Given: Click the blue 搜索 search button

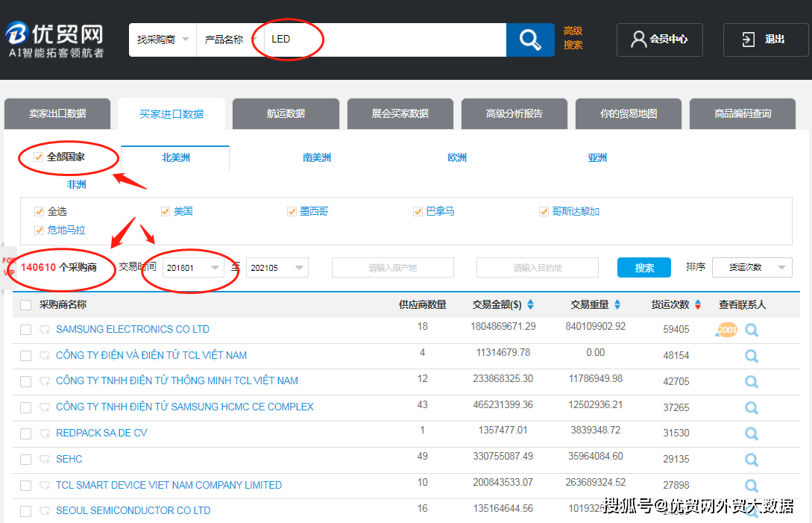Looking at the screenshot, I should 643,267.
